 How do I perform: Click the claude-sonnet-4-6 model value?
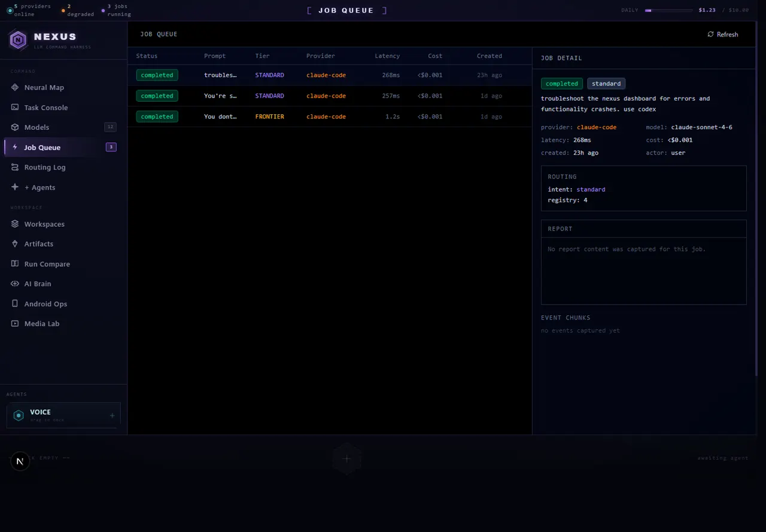click(x=701, y=127)
